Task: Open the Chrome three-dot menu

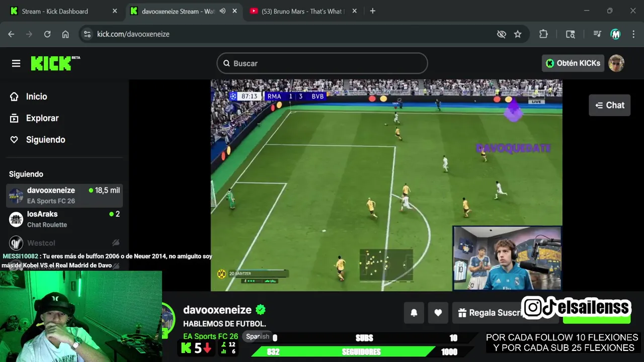Action: click(633, 34)
